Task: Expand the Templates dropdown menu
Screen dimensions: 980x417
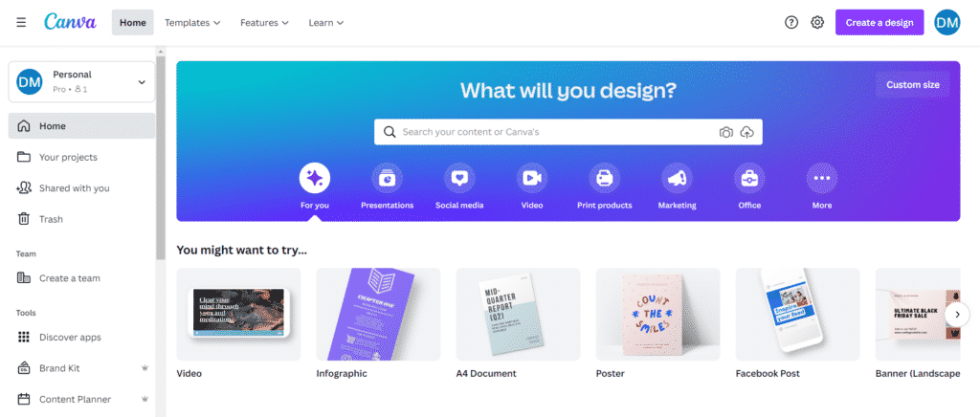Action: click(192, 22)
